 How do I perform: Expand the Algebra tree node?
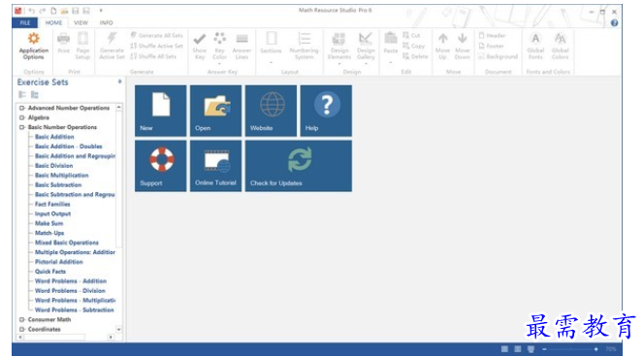tap(21, 117)
